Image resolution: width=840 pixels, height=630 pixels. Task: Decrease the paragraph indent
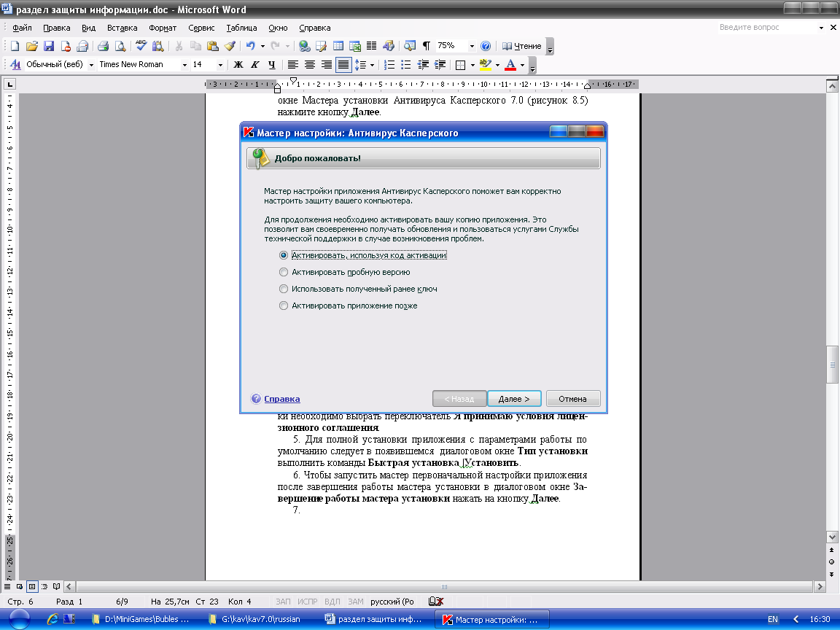[x=423, y=65]
